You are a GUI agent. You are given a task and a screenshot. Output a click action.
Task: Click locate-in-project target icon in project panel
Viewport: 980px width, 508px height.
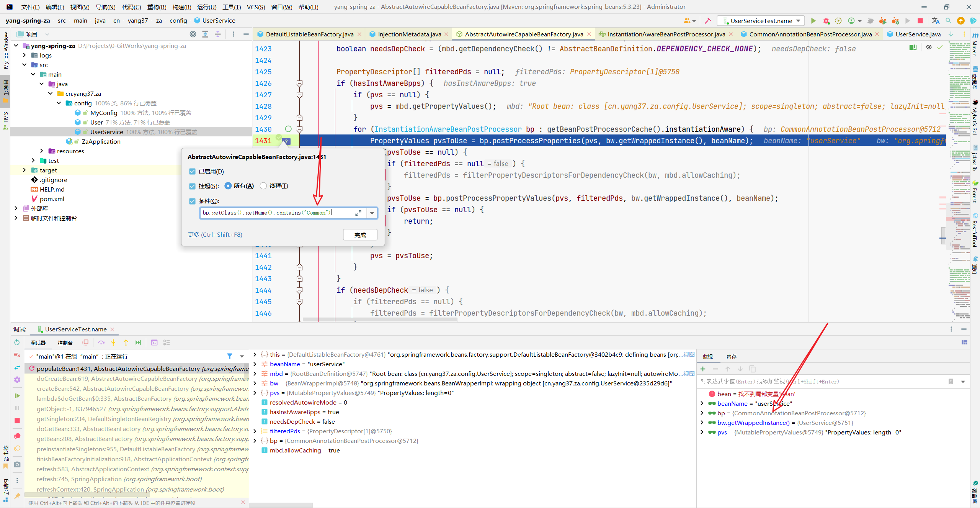193,34
